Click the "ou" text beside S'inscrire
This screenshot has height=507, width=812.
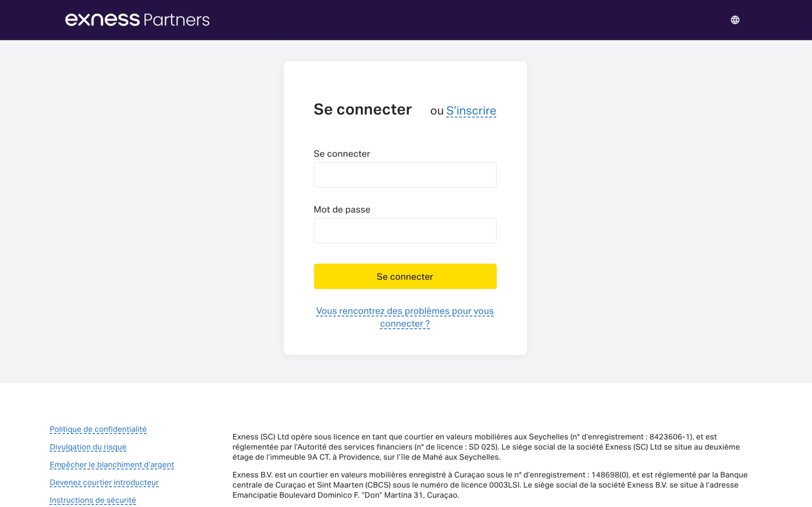436,111
